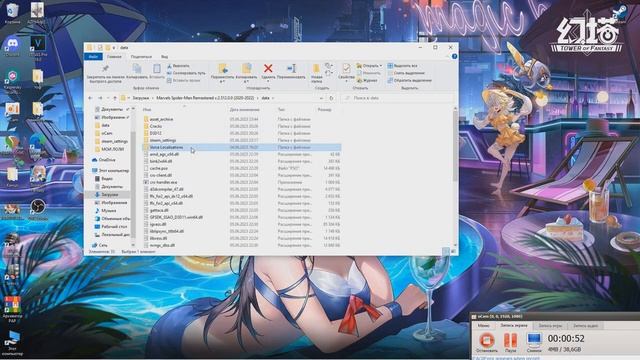
Task: Sort by the Дата изменения column header
Action: click(244, 109)
